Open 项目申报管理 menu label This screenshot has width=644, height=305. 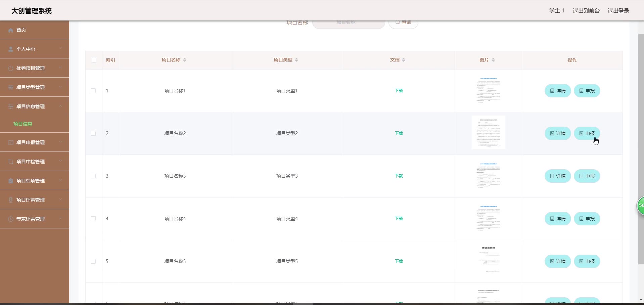(x=31, y=142)
